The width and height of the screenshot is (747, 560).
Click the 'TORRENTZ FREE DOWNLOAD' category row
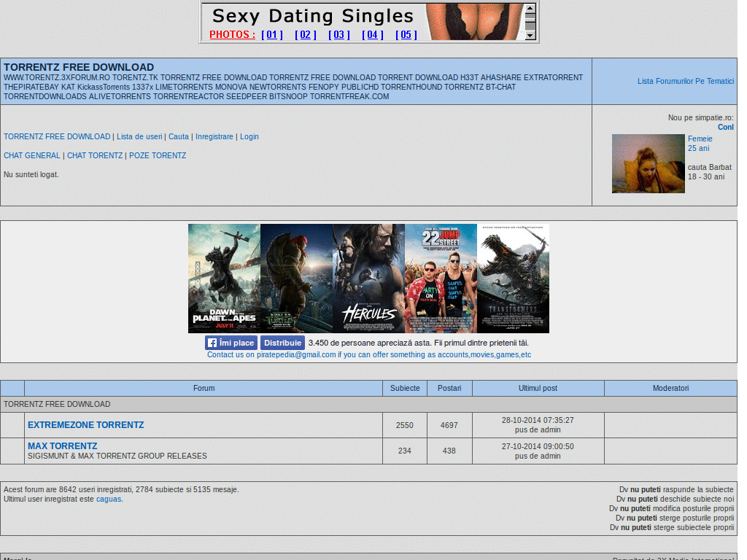[x=368, y=404]
